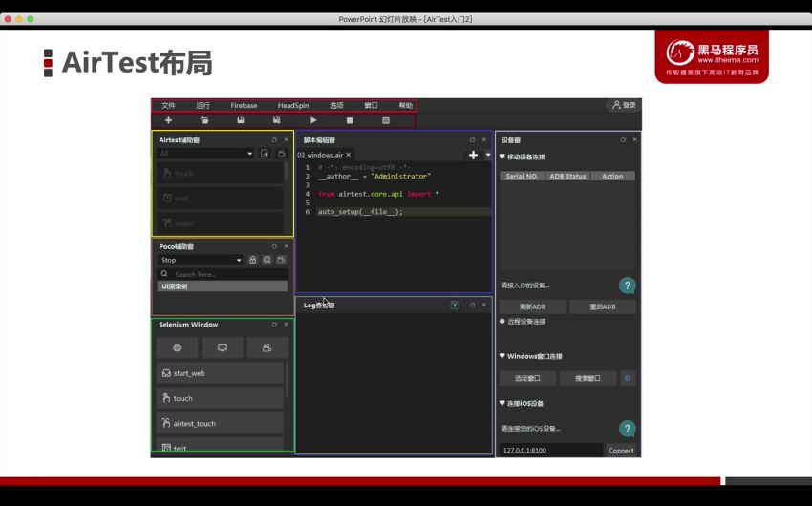
Task: Click the save script toolbar icon
Action: click(241, 120)
